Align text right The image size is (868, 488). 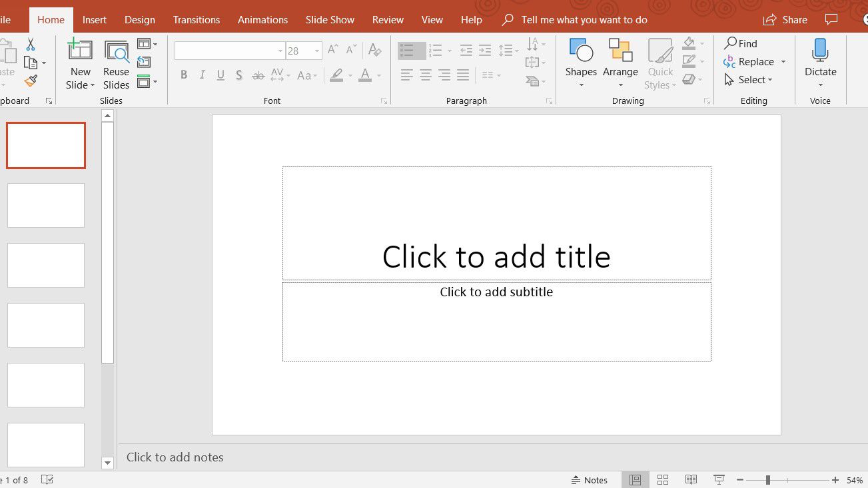444,75
